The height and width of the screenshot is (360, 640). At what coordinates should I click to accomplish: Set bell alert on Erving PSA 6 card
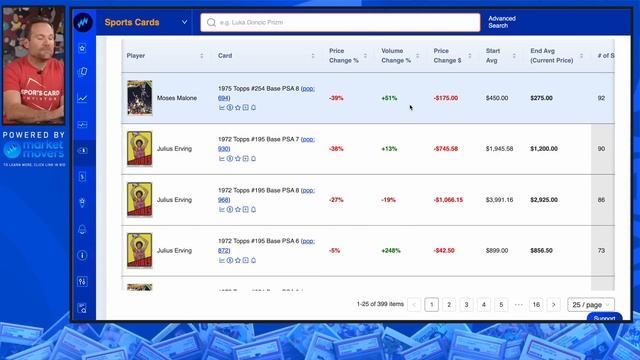click(253, 260)
